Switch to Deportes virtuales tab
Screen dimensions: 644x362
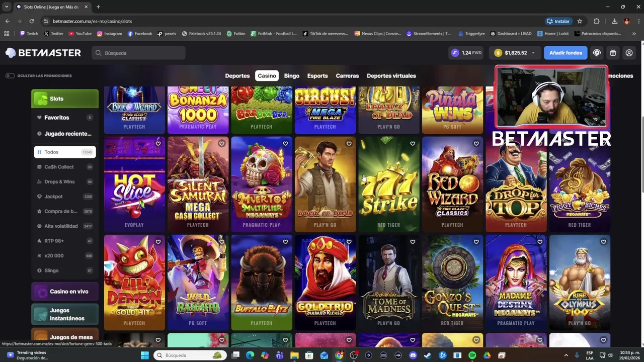tap(391, 76)
